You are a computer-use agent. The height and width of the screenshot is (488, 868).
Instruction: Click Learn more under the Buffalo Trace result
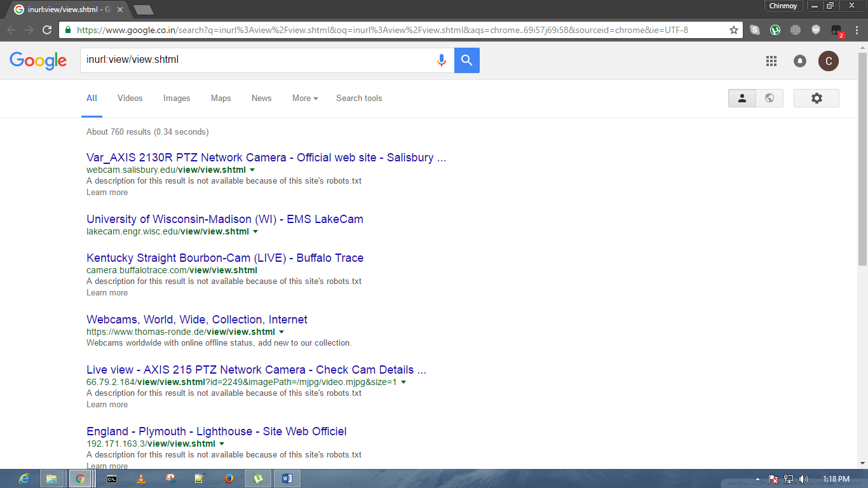click(107, 293)
